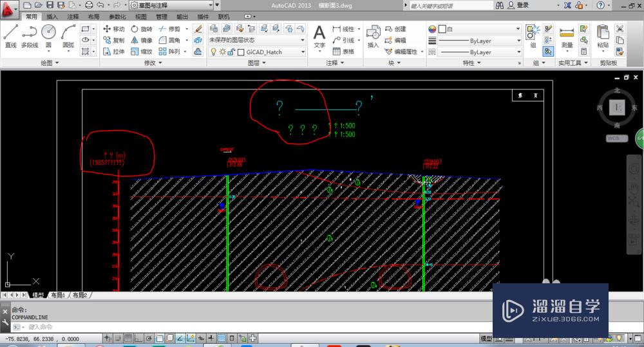Toggle Polar tracking in status bar
Viewport: 644px width, 347px height.
pyautogui.click(x=148, y=339)
